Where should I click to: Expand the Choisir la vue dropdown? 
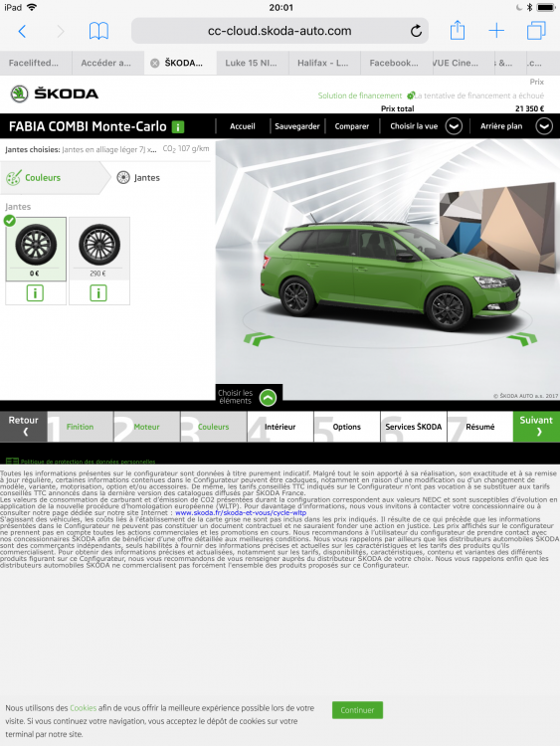(454, 126)
